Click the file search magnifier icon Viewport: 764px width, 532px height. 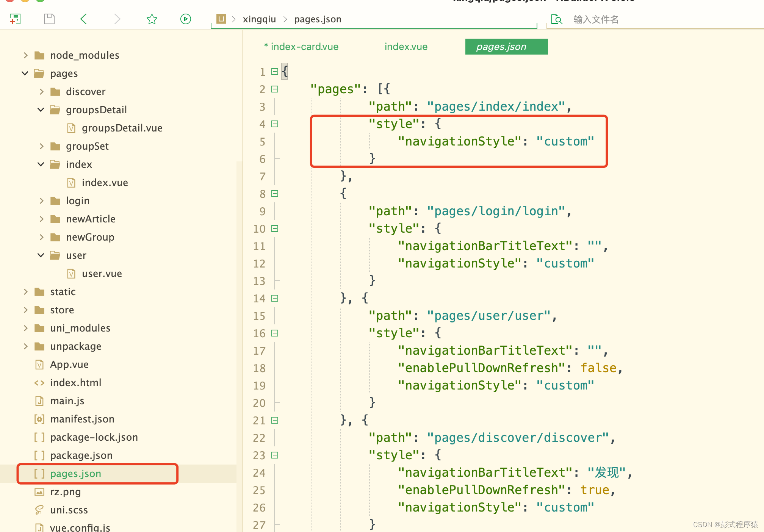pyautogui.click(x=556, y=19)
